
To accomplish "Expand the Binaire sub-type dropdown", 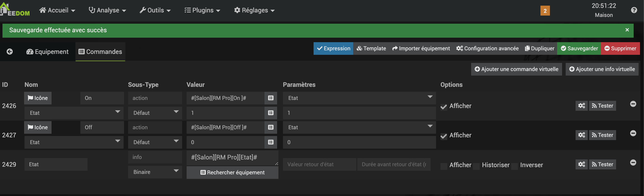I will [x=155, y=172].
